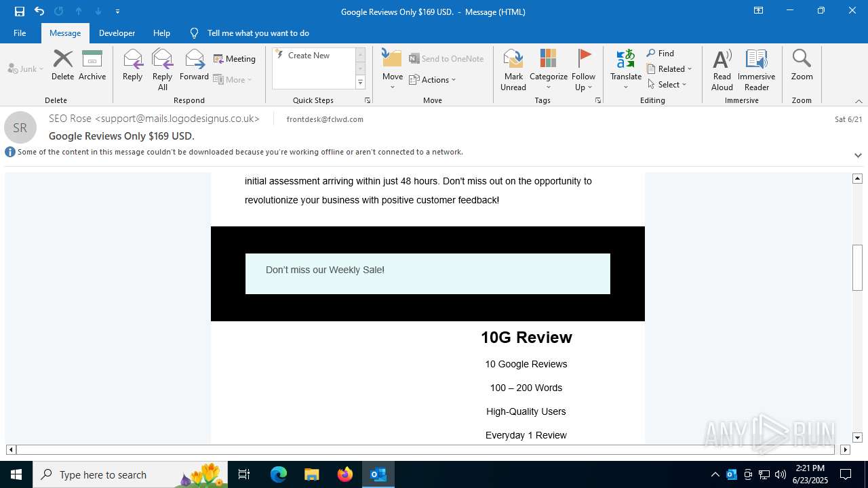The image size is (868, 488).
Task: Find text in the message
Action: point(660,54)
